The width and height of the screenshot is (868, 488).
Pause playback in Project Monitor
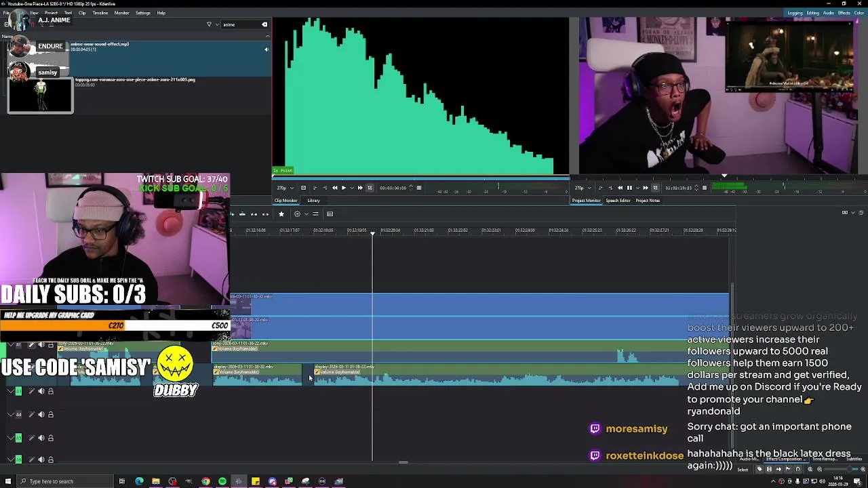629,188
